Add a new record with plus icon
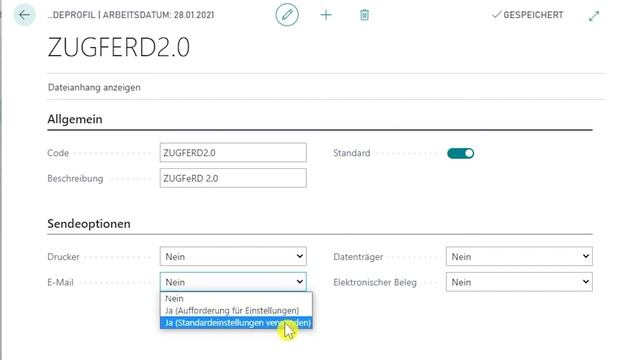Image resolution: width=640 pixels, height=360 pixels. (x=326, y=15)
